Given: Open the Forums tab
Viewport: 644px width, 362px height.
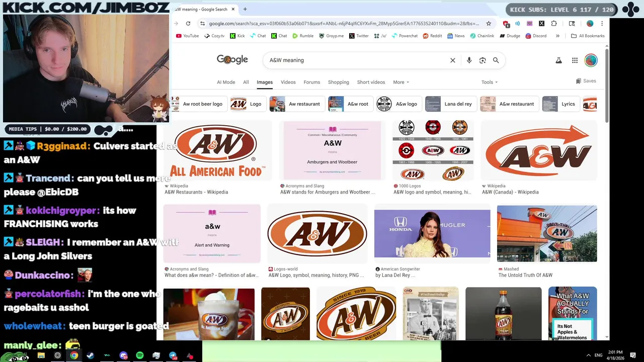Looking at the screenshot, I should coord(312,82).
